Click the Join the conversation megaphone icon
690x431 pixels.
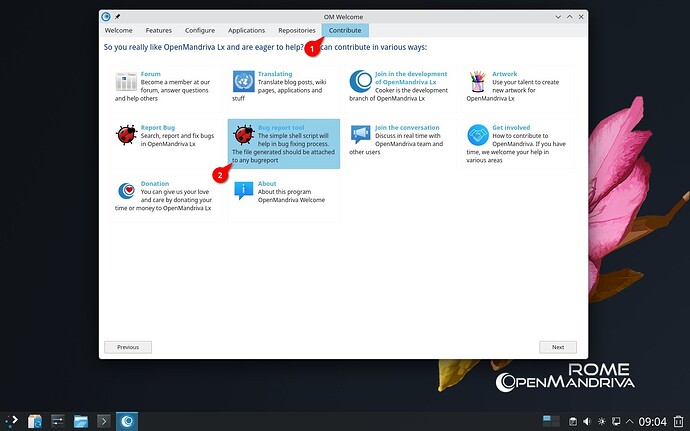[361, 135]
